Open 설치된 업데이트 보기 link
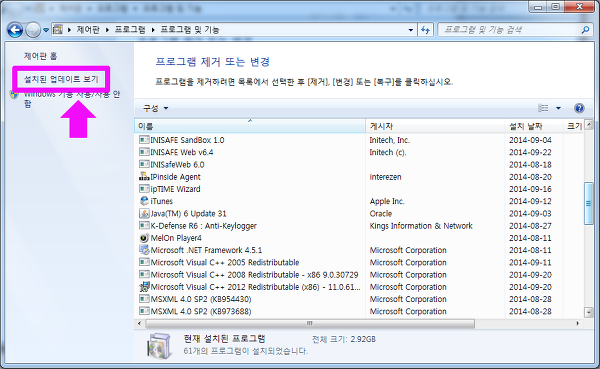This screenshot has width=600, height=369. [x=61, y=79]
